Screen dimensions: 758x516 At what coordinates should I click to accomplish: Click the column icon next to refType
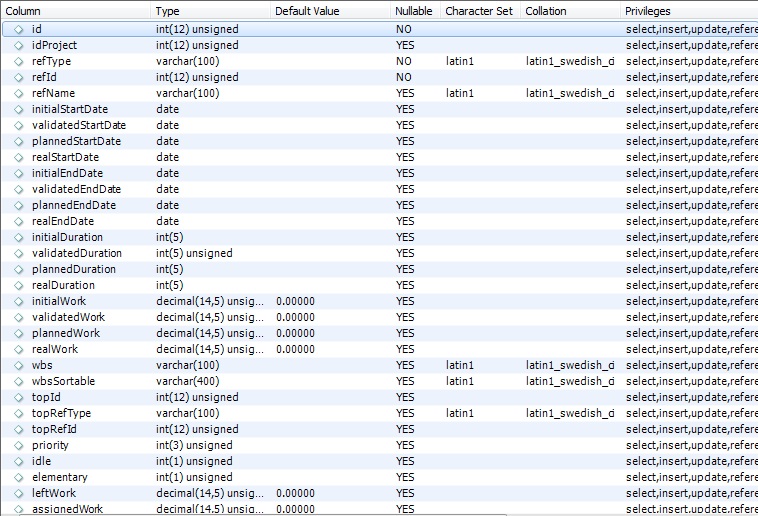click(18, 61)
